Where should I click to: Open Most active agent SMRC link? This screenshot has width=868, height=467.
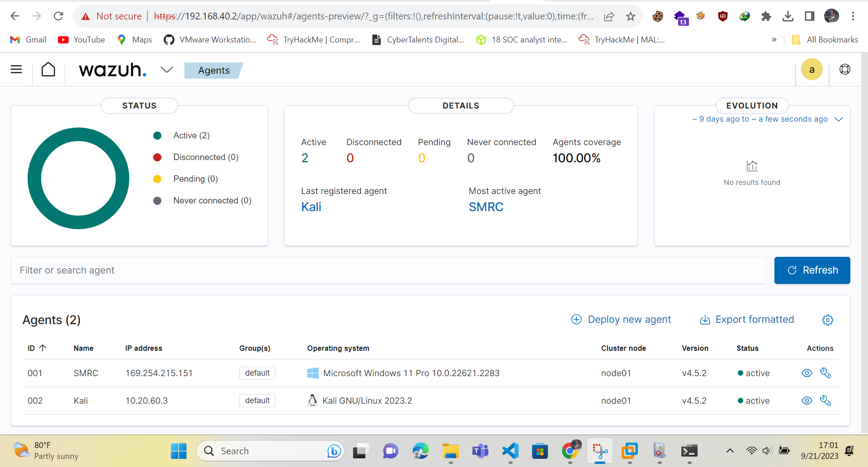(x=486, y=207)
